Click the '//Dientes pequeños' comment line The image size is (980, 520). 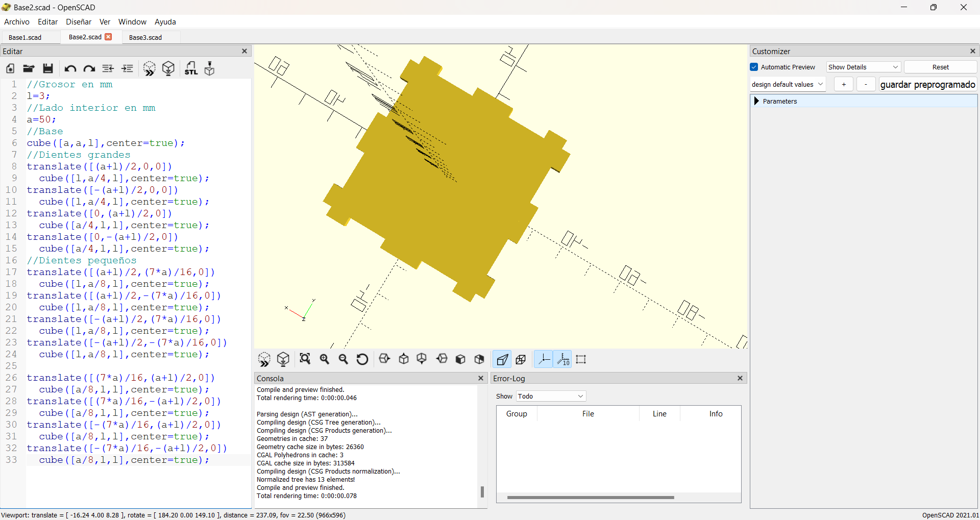(82, 260)
